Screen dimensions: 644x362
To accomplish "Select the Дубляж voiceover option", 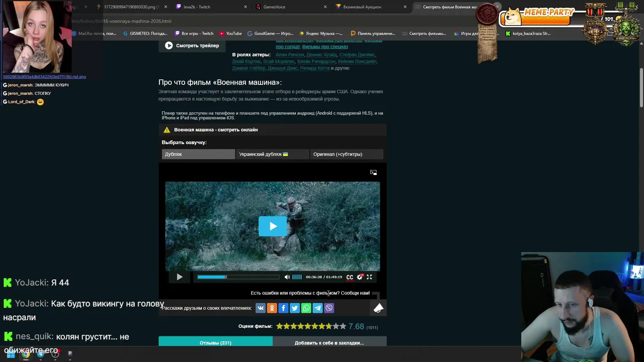I will [198, 154].
